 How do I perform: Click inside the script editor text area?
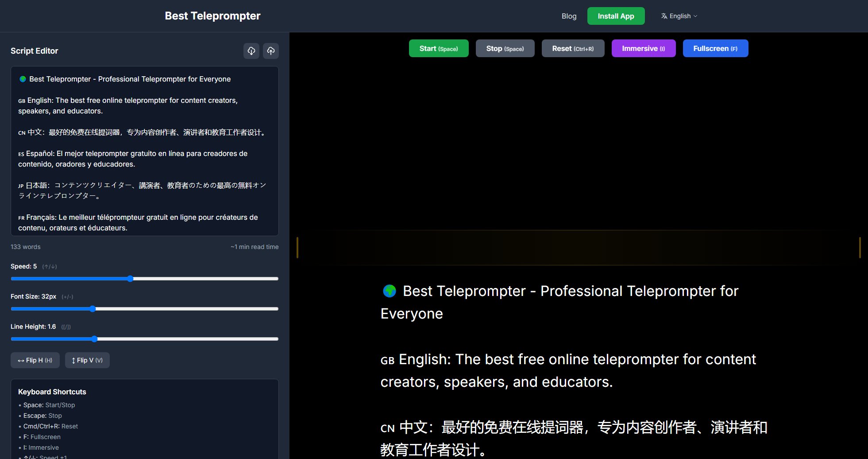(x=145, y=151)
